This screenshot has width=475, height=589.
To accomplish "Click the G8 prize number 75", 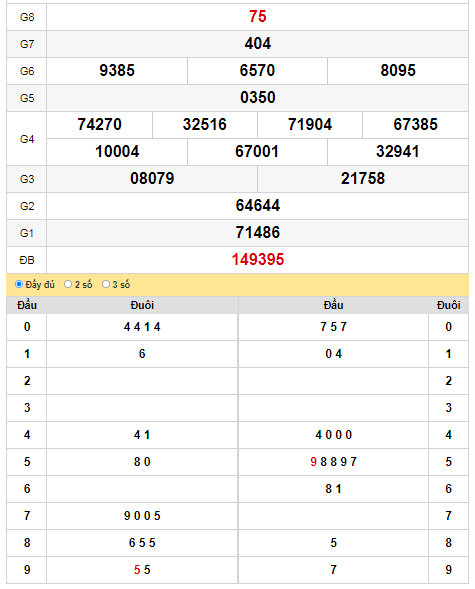I will tap(258, 17).
